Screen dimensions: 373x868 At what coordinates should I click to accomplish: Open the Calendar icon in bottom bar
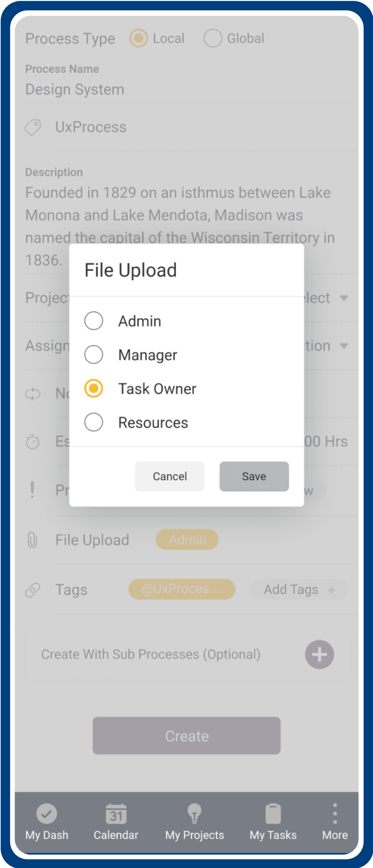point(116,814)
